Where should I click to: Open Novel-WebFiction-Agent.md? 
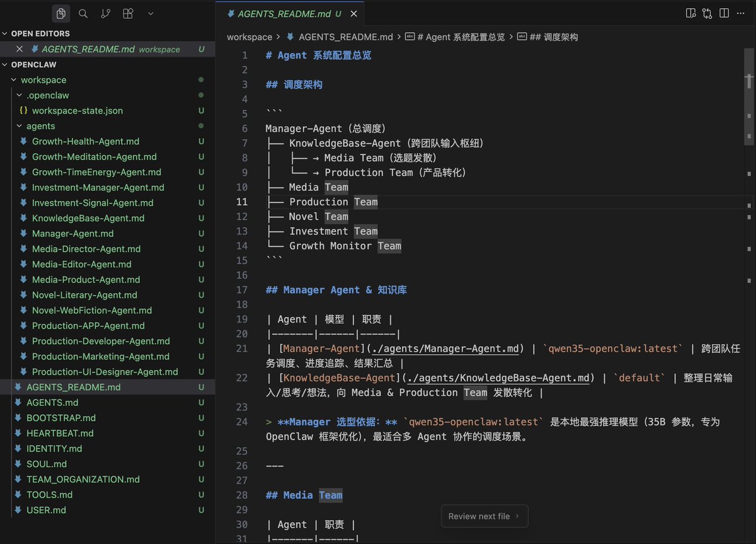[92, 310]
